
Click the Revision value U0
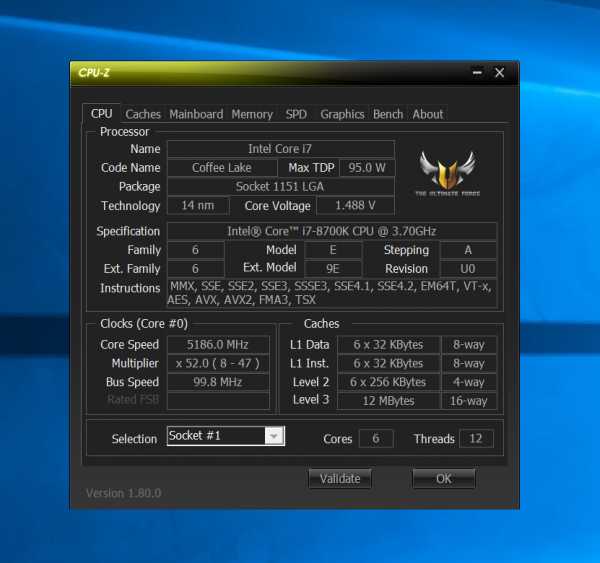click(x=468, y=269)
